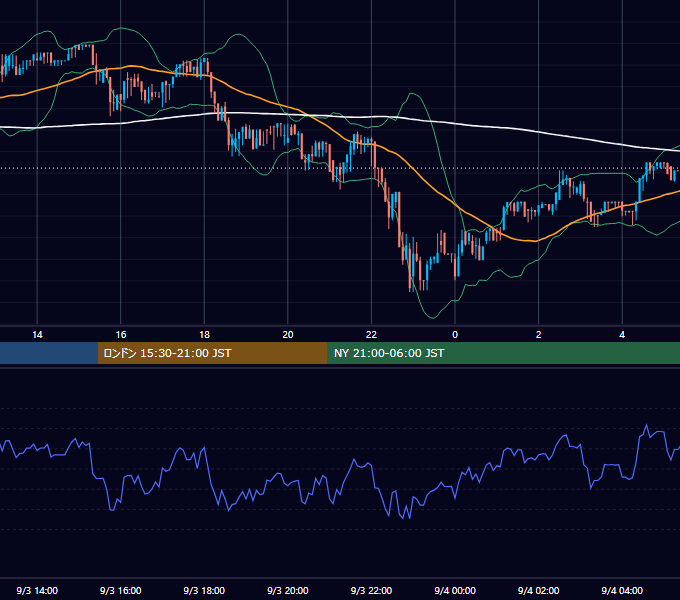The width and height of the screenshot is (680, 600).
Task: Click the 4 hour label on price chart axis
Action: pos(622,335)
